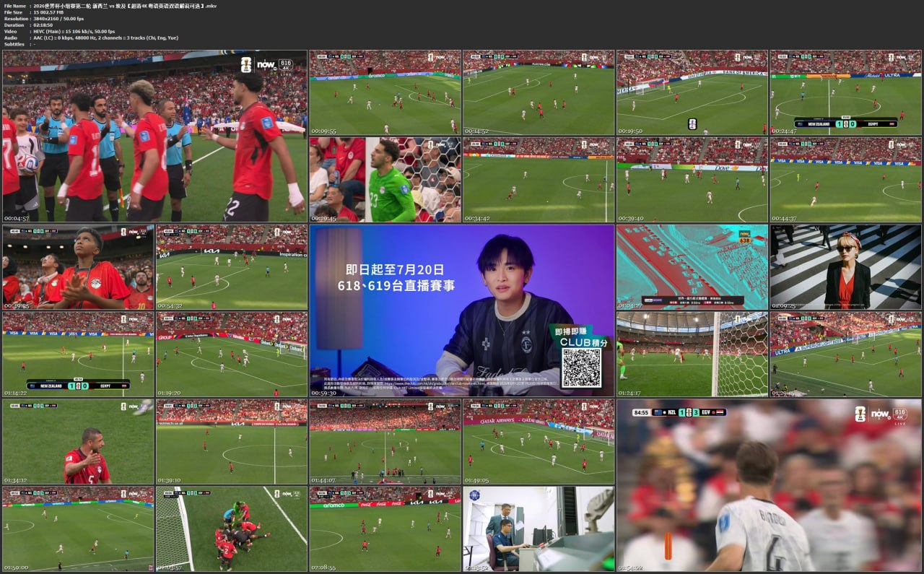Select the duration value 02:18:50
924x574 pixels.
[x=45, y=25]
